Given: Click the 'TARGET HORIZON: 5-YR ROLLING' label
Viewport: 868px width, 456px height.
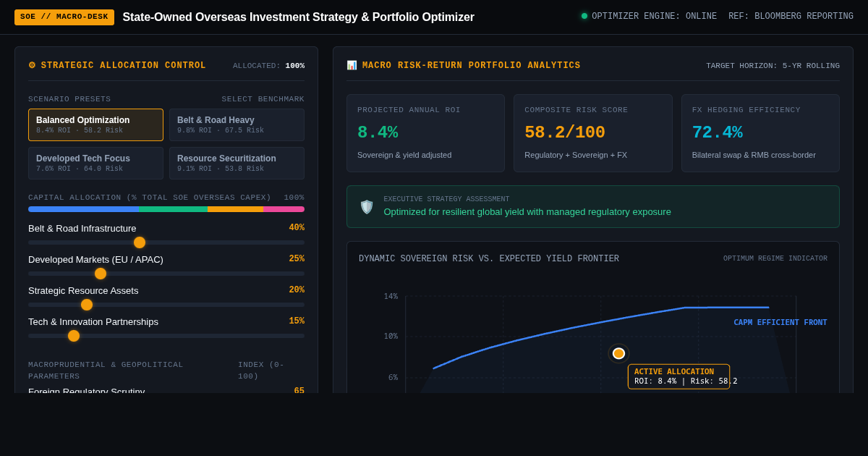Looking at the screenshot, I should coord(773,66).
